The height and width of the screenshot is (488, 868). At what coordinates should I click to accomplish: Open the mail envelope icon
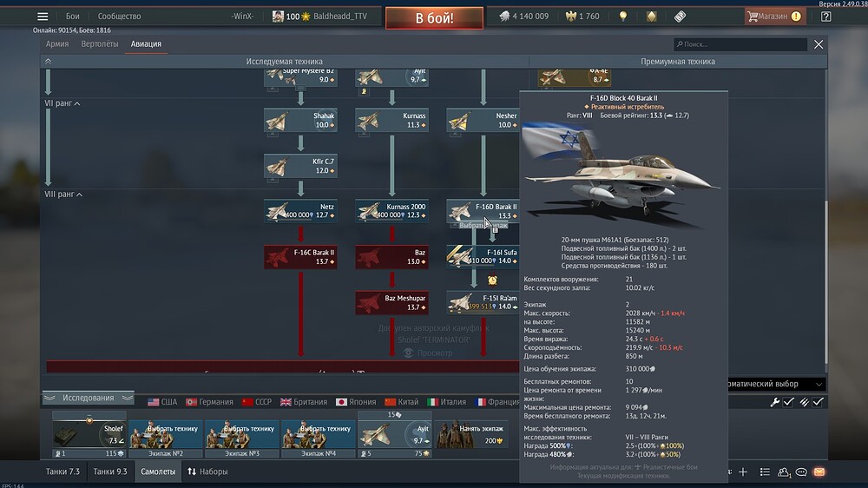click(x=819, y=472)
